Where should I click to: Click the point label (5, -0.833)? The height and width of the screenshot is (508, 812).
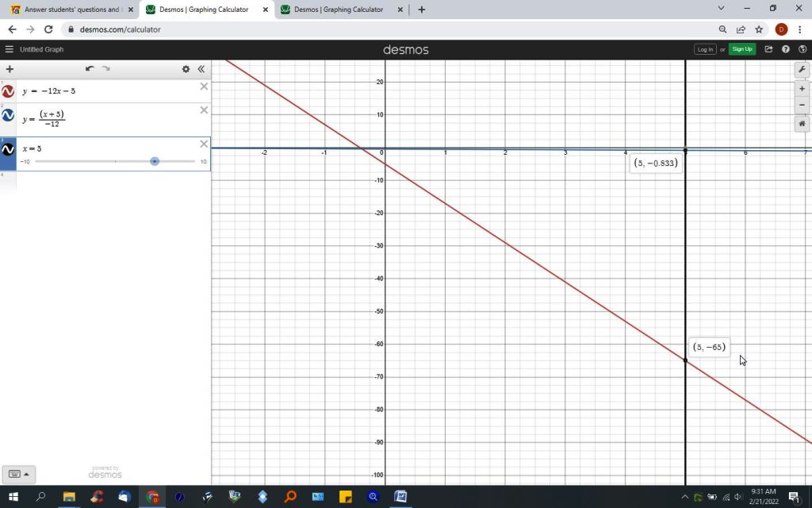(656, 164)
